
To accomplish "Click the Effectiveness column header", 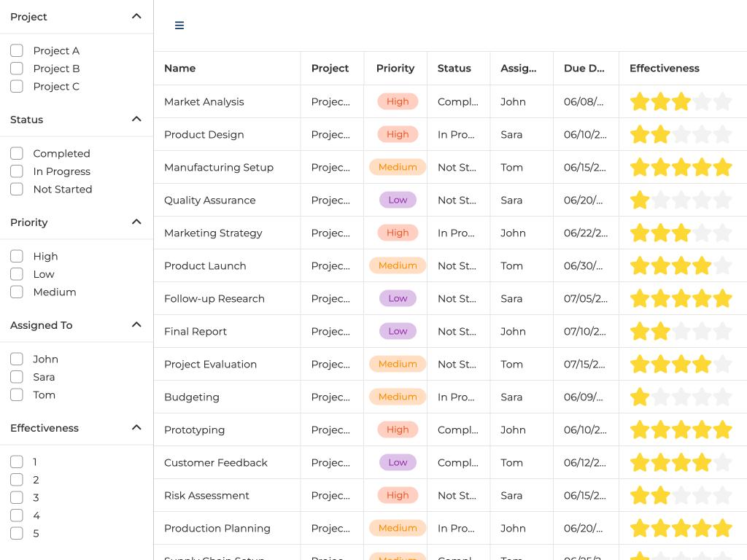I will (x=664, y=69).
